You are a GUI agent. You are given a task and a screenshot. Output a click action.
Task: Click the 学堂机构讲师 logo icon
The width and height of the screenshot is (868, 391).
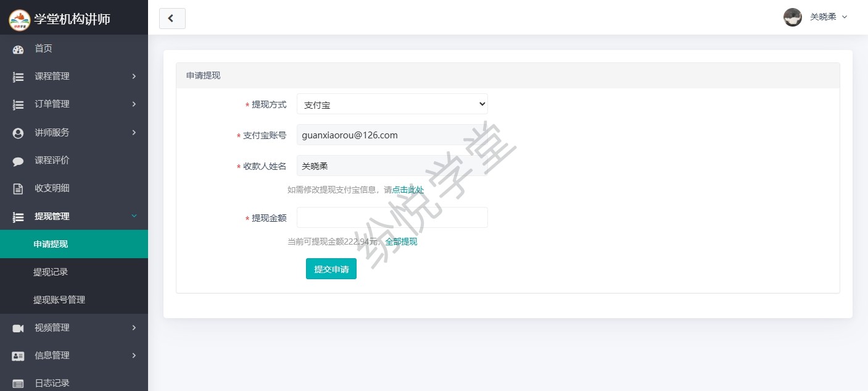(19, 19)
